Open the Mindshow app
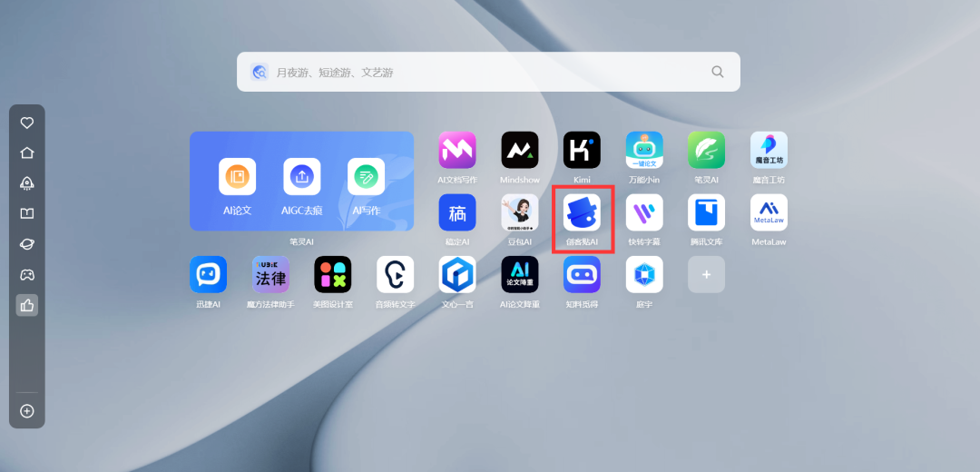The width and height of the screenshot is (980, 472). click(x=520, y=150)
